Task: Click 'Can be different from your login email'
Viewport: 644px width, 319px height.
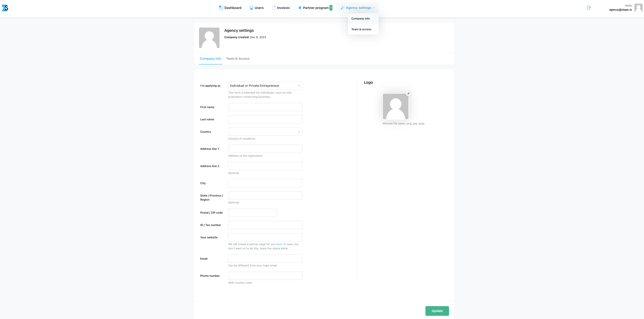Action: click(252, 266)
